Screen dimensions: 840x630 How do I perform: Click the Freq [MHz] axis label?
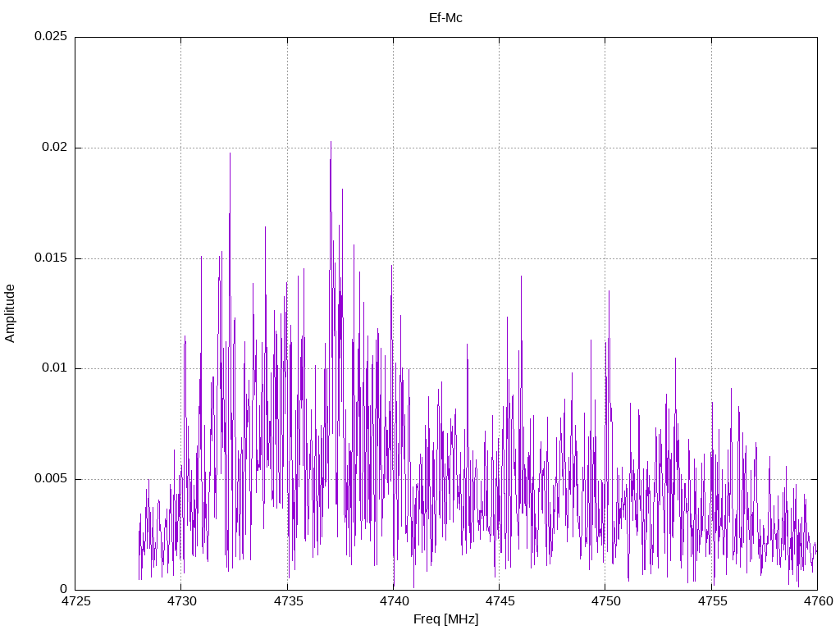coord(445,619)
